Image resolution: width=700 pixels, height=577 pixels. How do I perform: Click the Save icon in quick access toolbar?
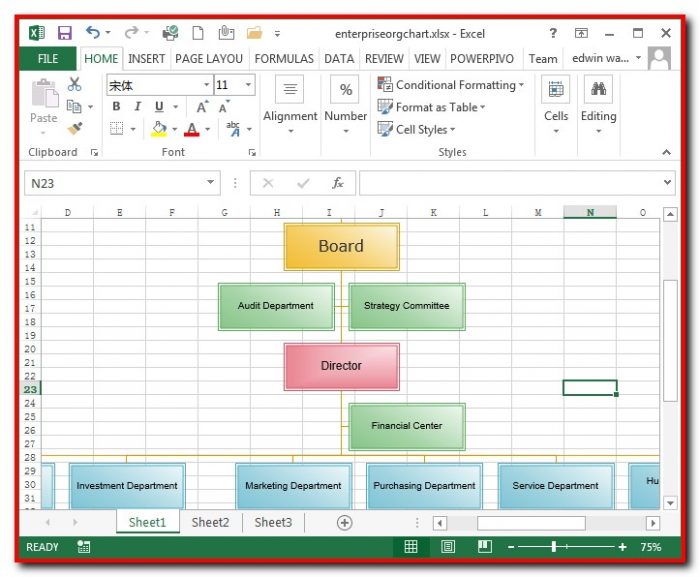pos(65,33)
